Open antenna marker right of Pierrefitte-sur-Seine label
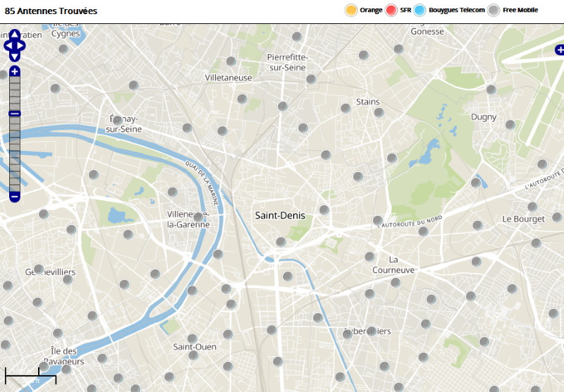The height and width of the screenshot is (392, 564). (x=311, y=79)
